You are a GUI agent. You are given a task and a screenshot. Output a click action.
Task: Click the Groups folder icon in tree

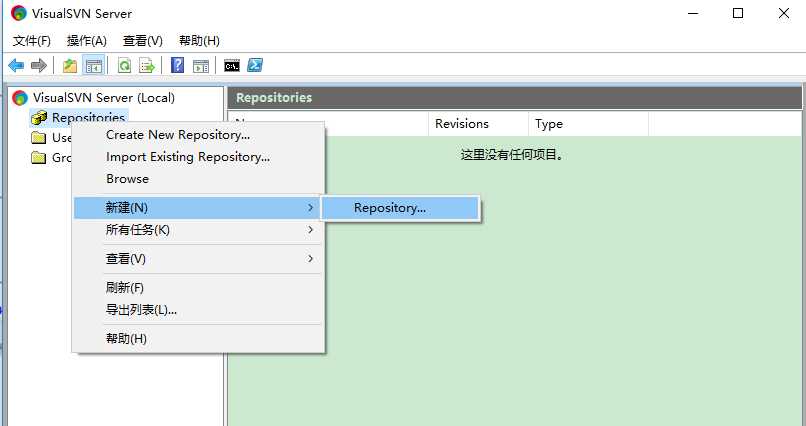pos(39,158)
